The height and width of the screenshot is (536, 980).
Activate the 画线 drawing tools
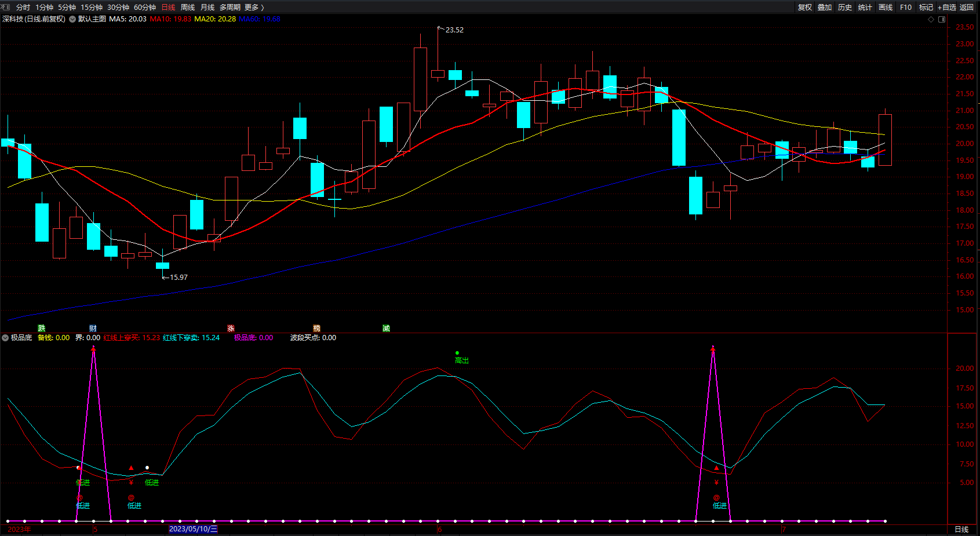[x=886, y=8]
